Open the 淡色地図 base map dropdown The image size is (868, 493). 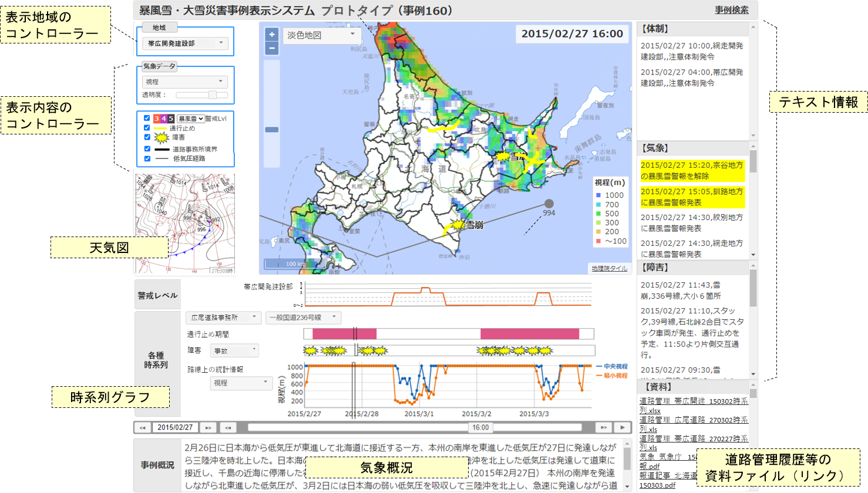pyautogui.click(x=321, y=35)
